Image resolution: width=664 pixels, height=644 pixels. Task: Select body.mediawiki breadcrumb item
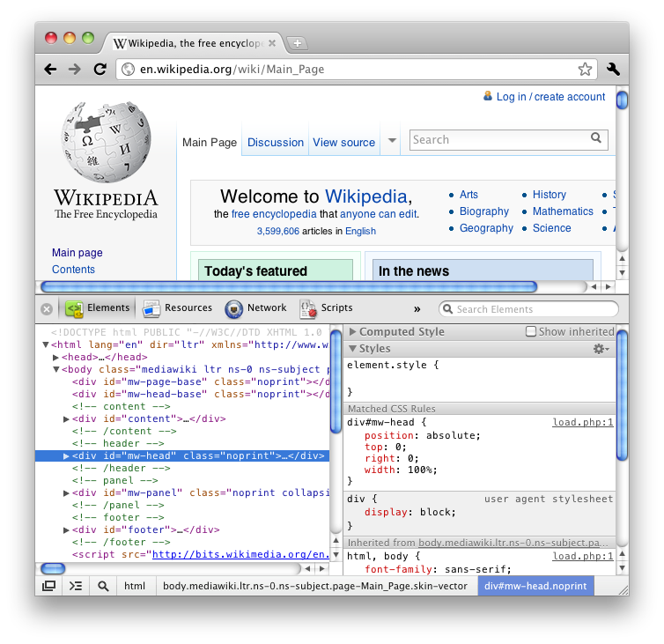click(315, 586)
